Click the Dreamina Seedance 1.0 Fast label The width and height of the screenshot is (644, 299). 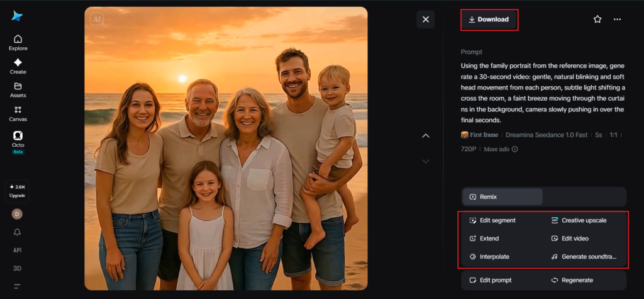pyautogui.click(x=547, y=135)
